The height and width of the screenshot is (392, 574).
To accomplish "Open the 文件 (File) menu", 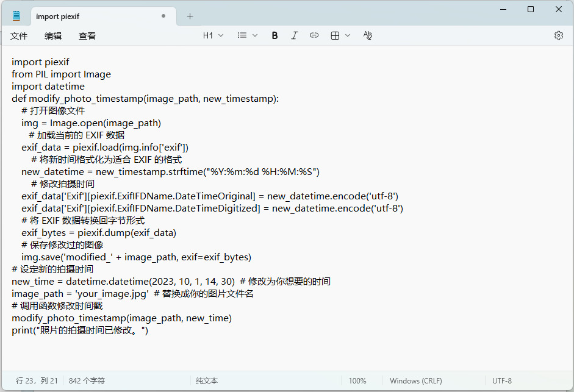I will pyautogui.click(x=19, y=36).
